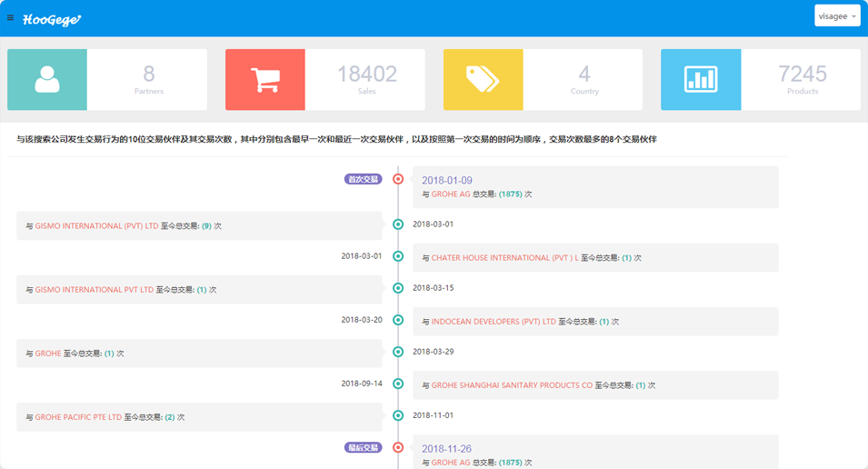The width and height of the screenshot is (868, 469).
Task: Click the Partners label
Action: click(149, 92)
